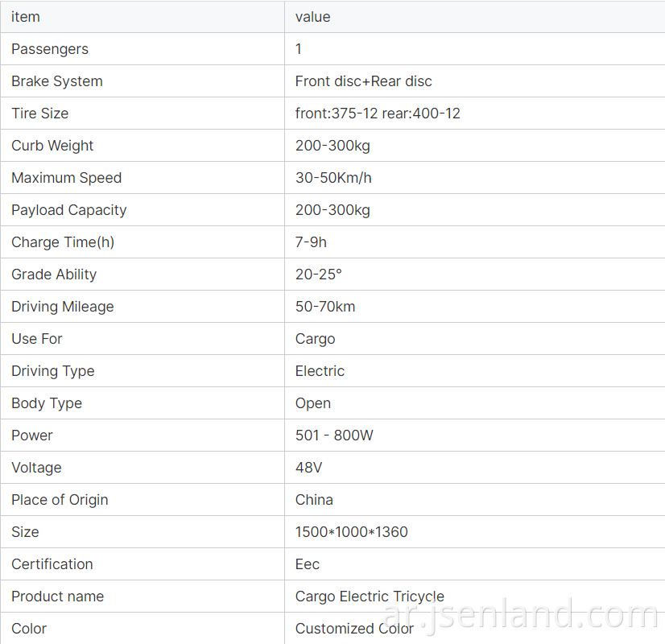
Task: Select the Grade Ability label
Action: (x=54, y=275)
